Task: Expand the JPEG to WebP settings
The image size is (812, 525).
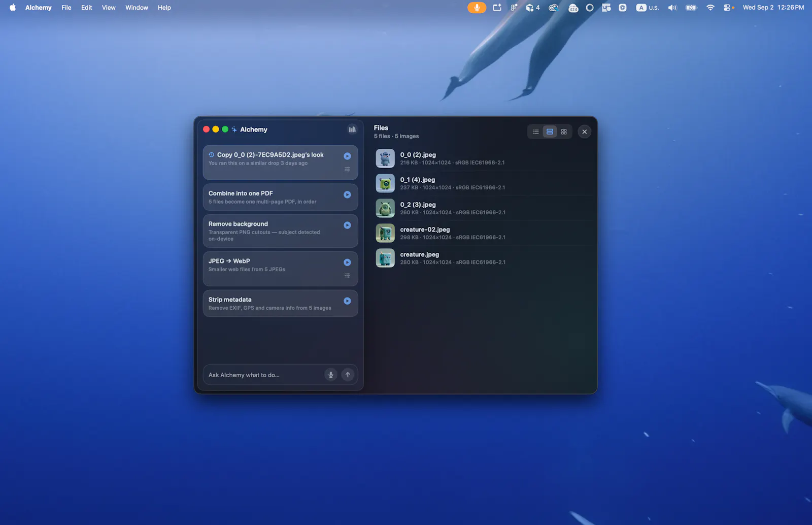Action: 347,275
